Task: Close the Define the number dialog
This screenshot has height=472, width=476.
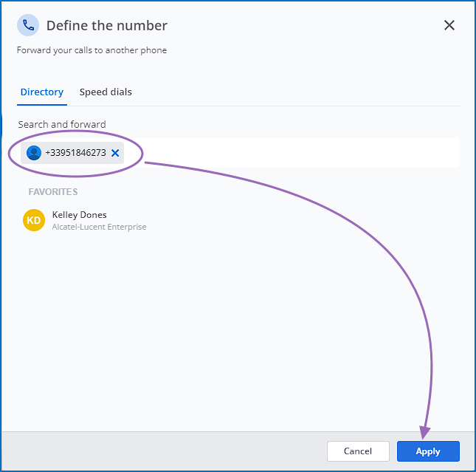Action: pyautogui.click(x=449, y=25)
